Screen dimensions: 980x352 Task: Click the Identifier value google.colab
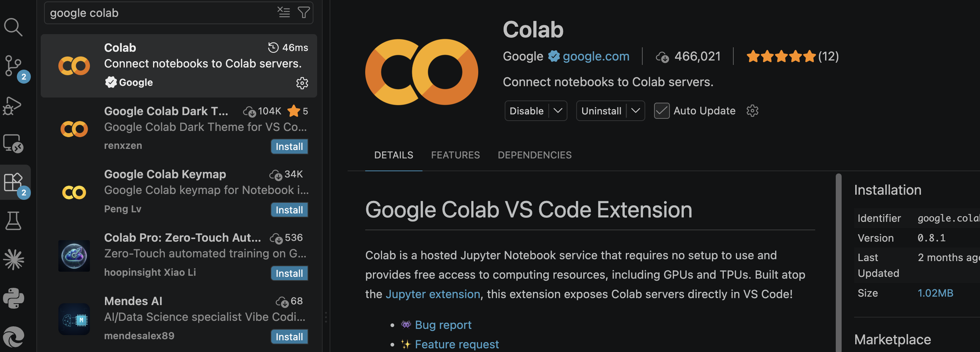click(x=948, y=218)
